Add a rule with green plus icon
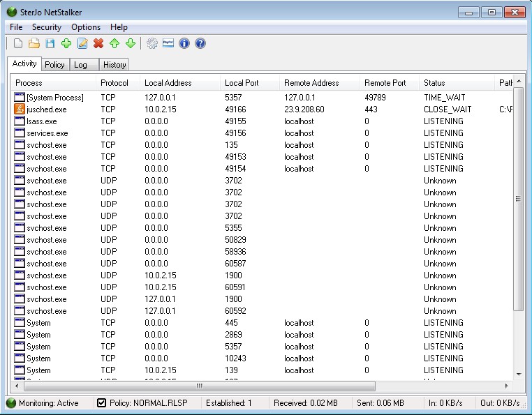 (x=66, y=44)
